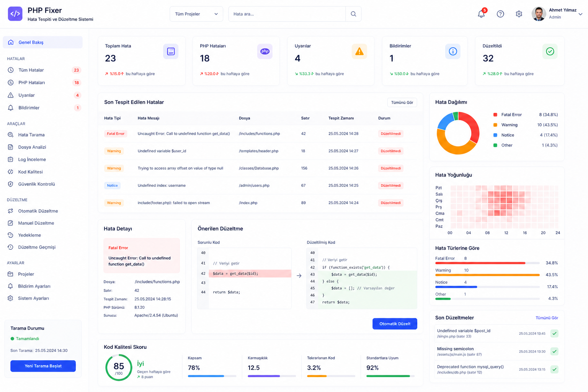Click the orange Warning legend swatch
Viewport: 588px width, 392px height.
point(495,125)
